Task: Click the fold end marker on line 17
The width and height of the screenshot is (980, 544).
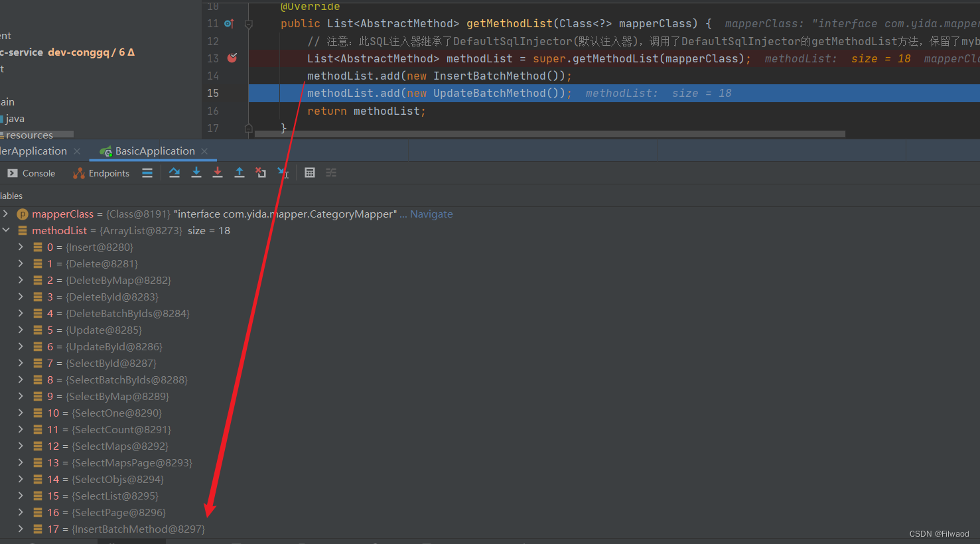Action: (249, 127)
